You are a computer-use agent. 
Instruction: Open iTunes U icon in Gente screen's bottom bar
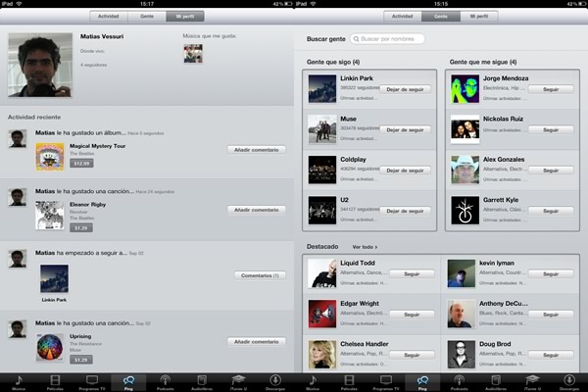point(532,382)
